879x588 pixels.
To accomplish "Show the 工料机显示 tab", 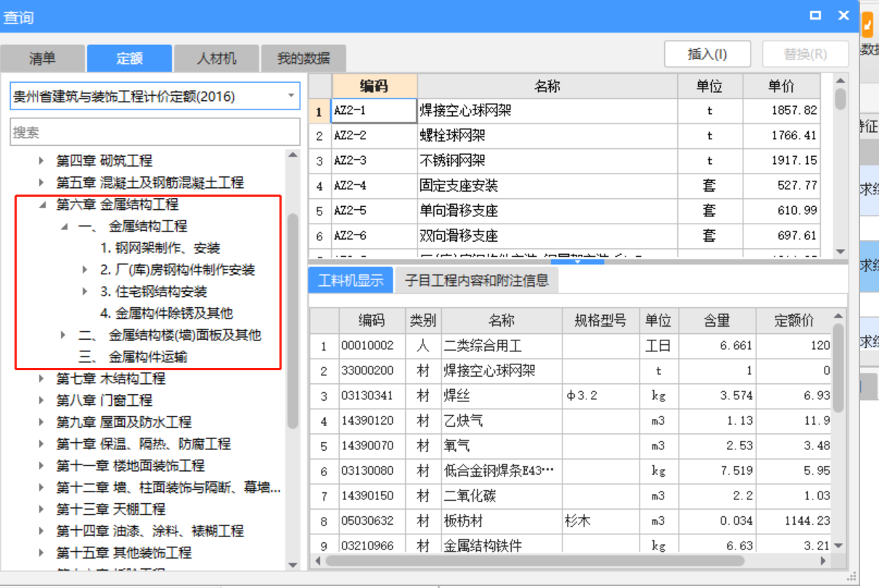I will click(351, 279).
